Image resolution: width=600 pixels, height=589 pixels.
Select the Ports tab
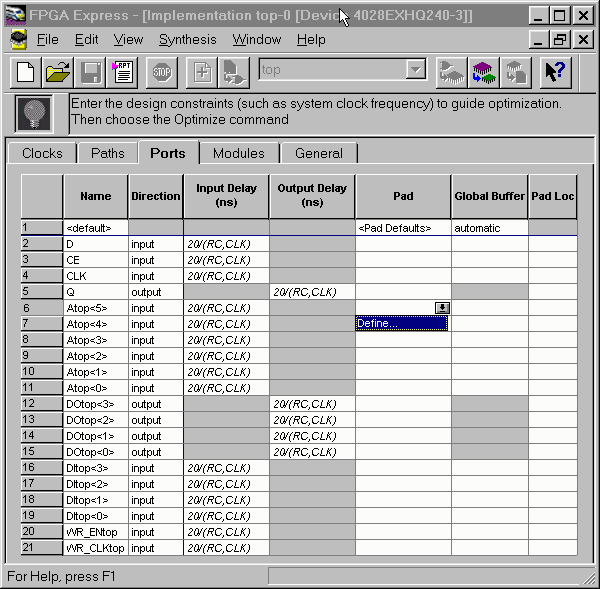(x=168, y=153)
